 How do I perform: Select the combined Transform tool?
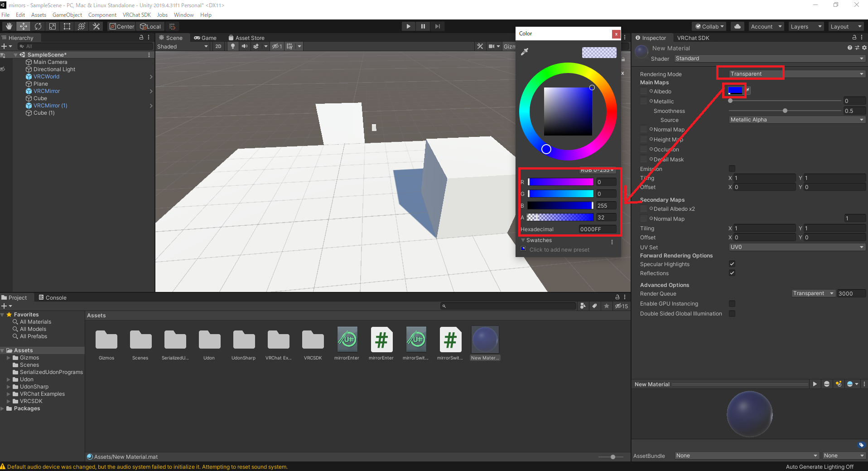[81, 26]
